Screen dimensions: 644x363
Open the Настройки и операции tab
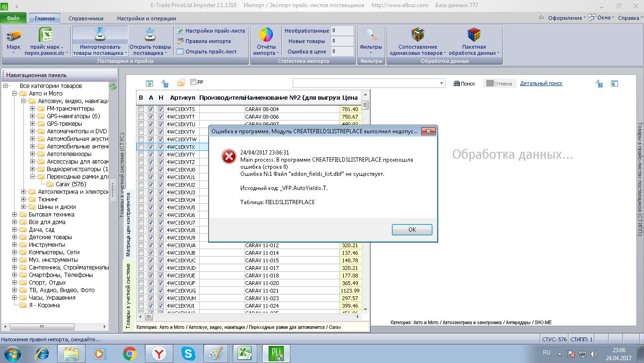[x=146, y=18]
